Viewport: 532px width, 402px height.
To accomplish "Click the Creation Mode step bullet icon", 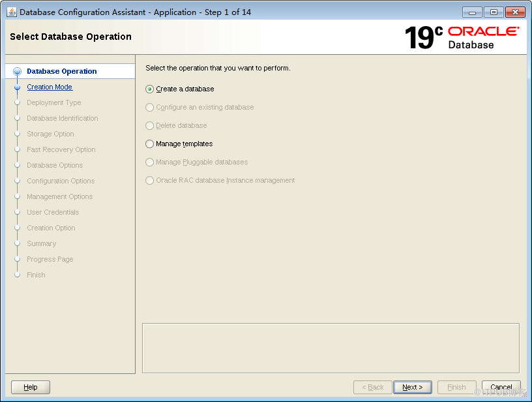I will click(18, 87).
